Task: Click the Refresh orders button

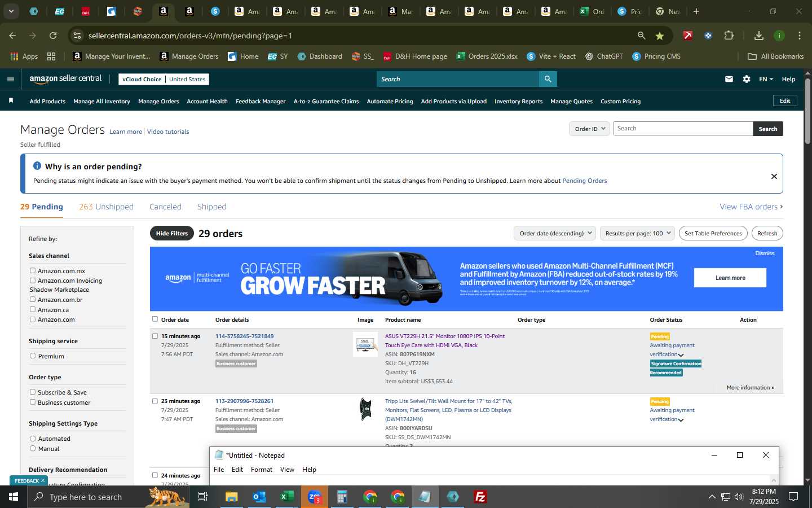Action: tap(767, 233)
